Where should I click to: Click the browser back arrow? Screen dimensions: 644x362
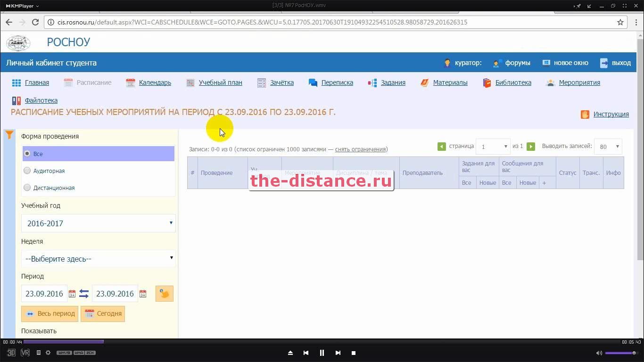click(x=9, y=22)
